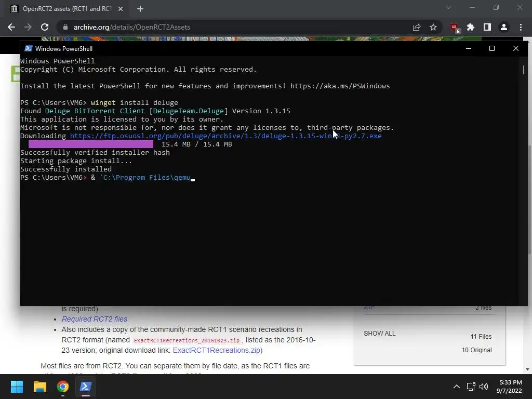The height and width of the screenshot is (399, 532).
Task: Open the ExactRCT1Recreations.zip link
Action: 217,350
